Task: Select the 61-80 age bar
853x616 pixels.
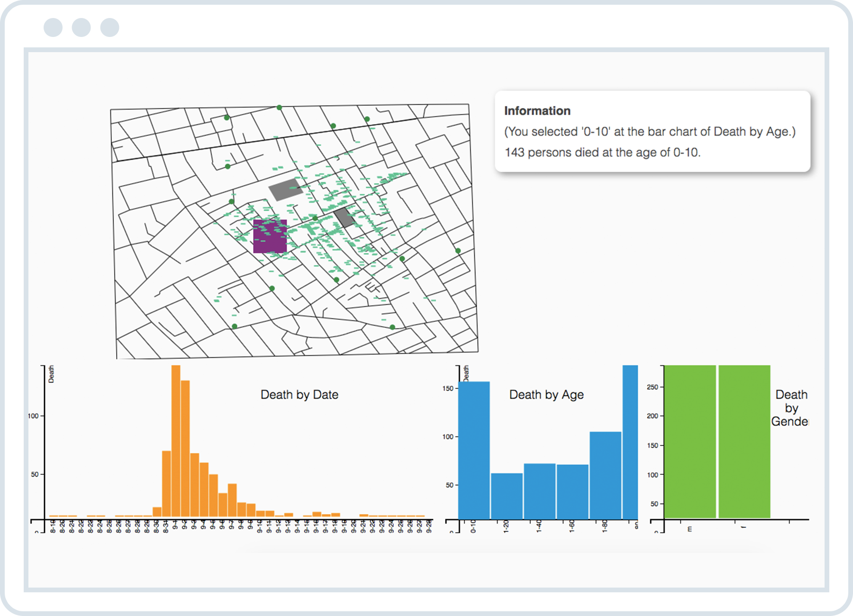Action: click(605, 475)
